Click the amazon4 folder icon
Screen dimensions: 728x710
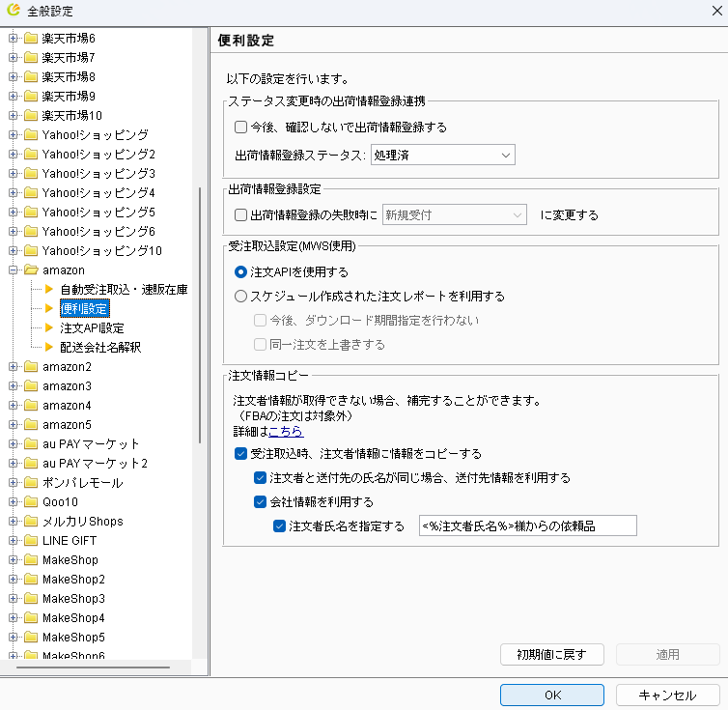point(31,405)
